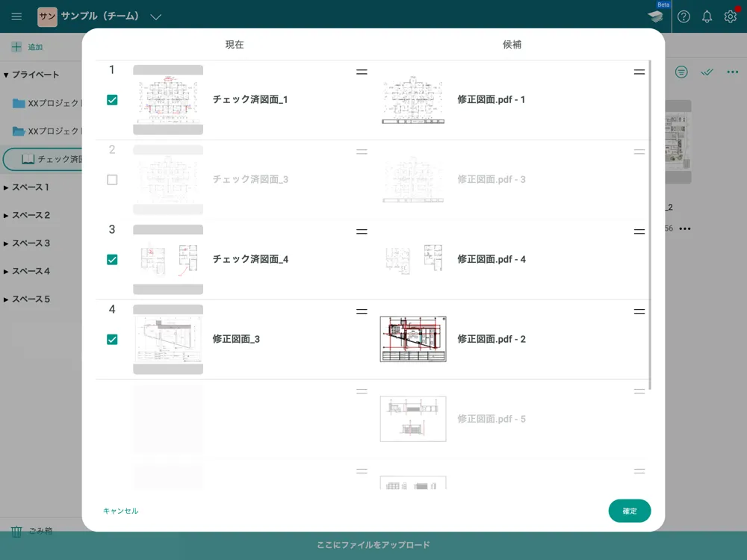Grab drag handle next to チェック済図面_3
Viewport: 747px width, 560px height.
click(x=362, y=152)
